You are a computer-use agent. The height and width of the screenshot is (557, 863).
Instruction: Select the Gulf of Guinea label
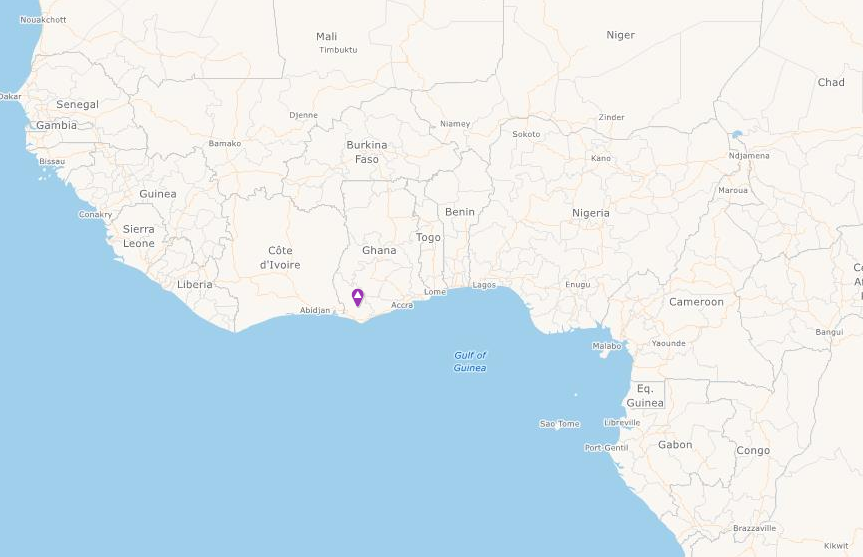click(470, 362)
